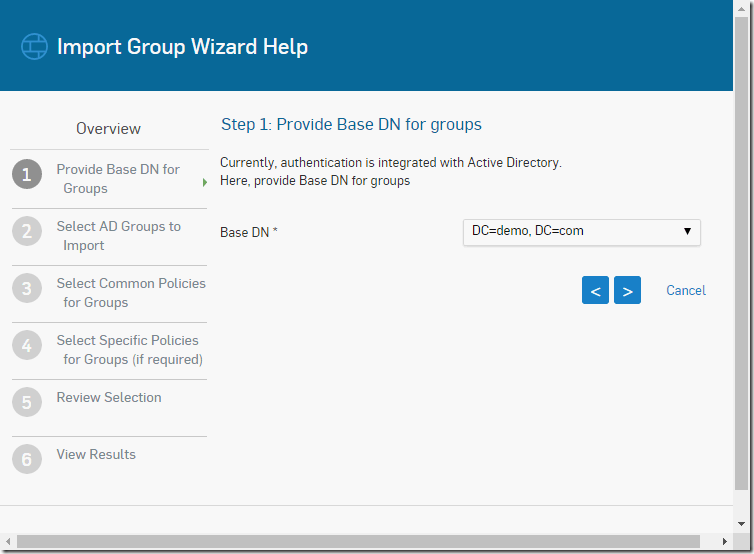
Task: Open Select Specific Policies for Groups step
Action: coord(130,350)
